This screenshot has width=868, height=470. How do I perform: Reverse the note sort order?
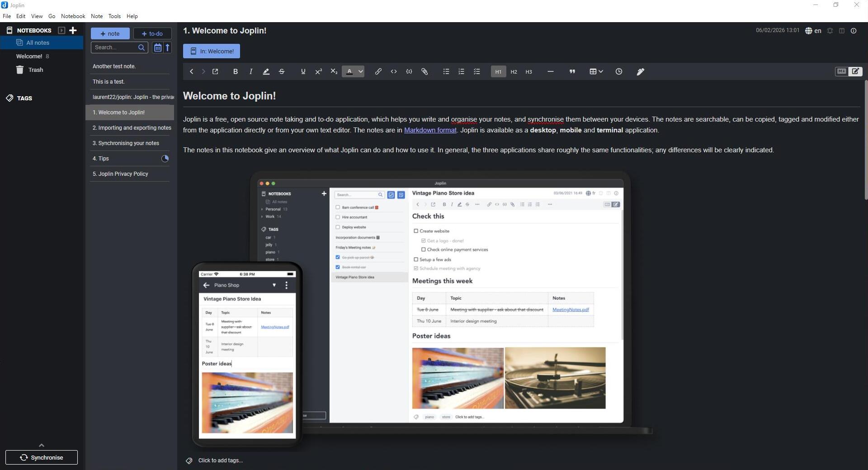[167, 47]
